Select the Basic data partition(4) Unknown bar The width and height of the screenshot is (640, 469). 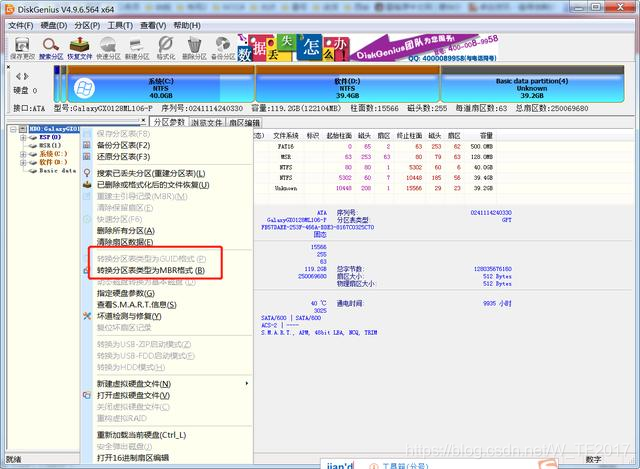click(x=532, y=84)
